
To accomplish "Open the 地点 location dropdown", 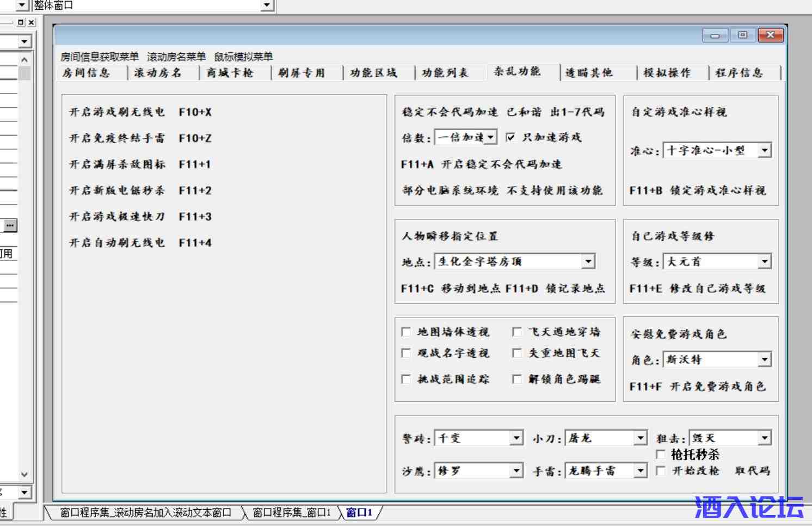I will tap(588, 262).
